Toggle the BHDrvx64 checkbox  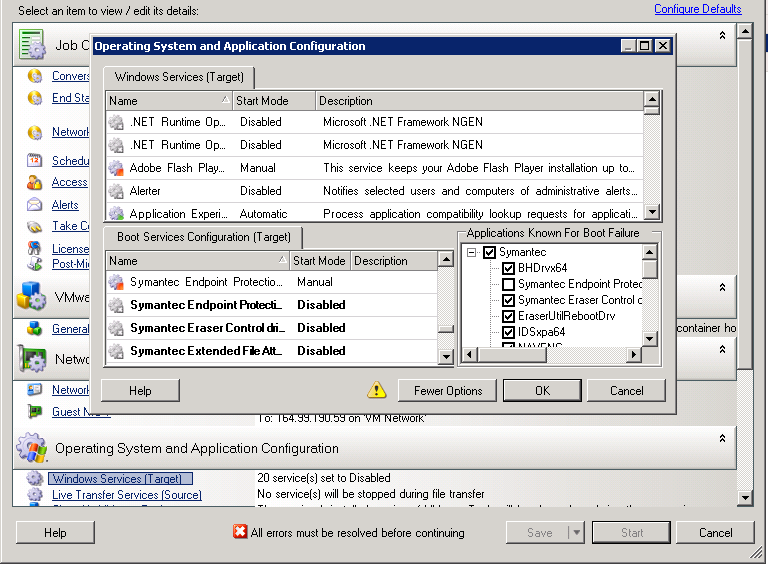pos(508,268)
